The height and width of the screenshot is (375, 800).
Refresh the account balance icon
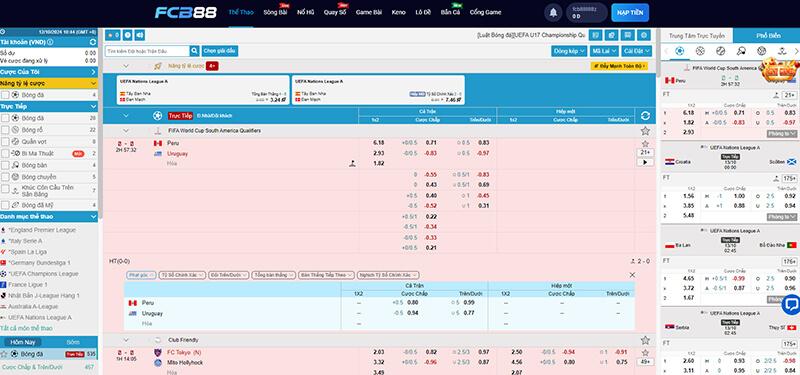(92, 42)
